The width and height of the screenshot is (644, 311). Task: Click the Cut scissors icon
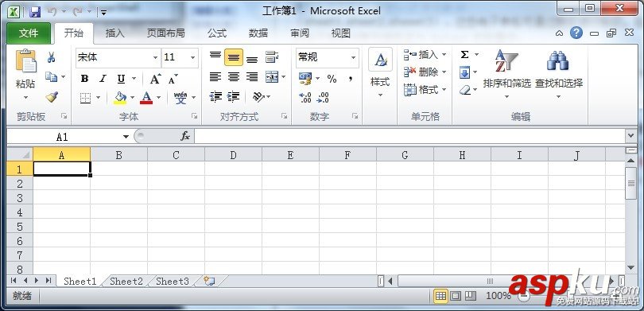(52, 57)
